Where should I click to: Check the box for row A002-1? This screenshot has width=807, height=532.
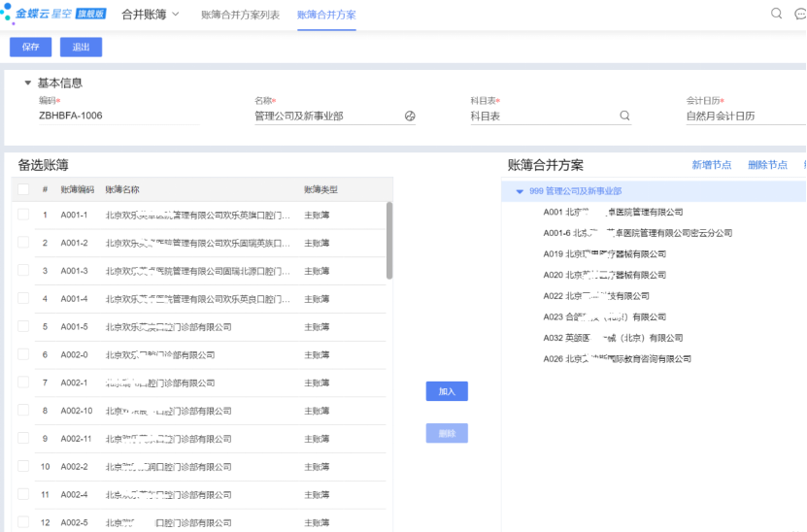click(x=23, y=382)
